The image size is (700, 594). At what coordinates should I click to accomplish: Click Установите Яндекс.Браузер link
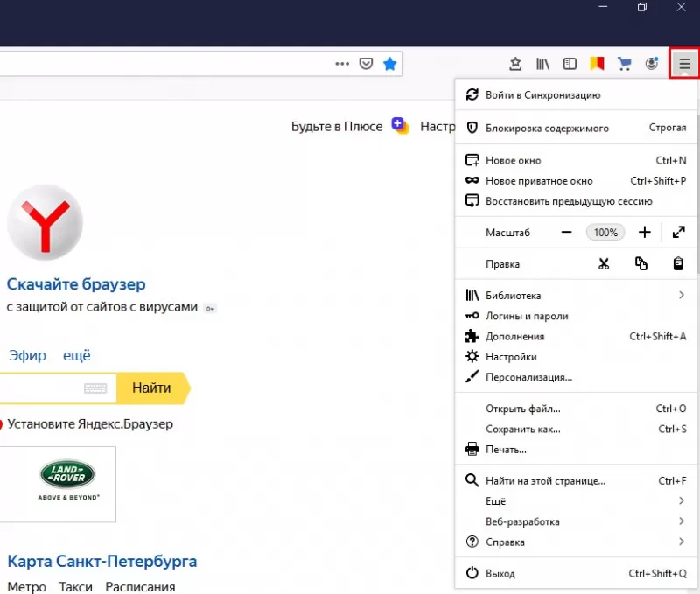[90, 424]
